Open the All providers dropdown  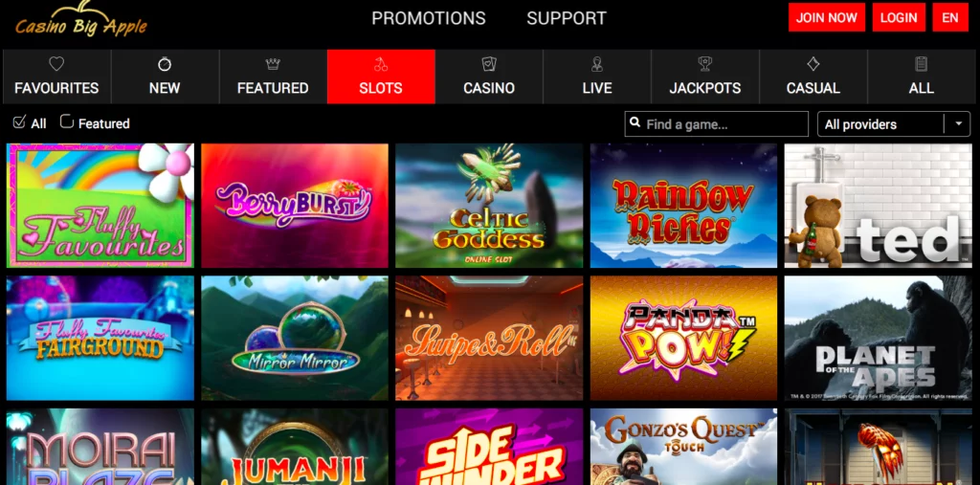[x=894, y=124]
